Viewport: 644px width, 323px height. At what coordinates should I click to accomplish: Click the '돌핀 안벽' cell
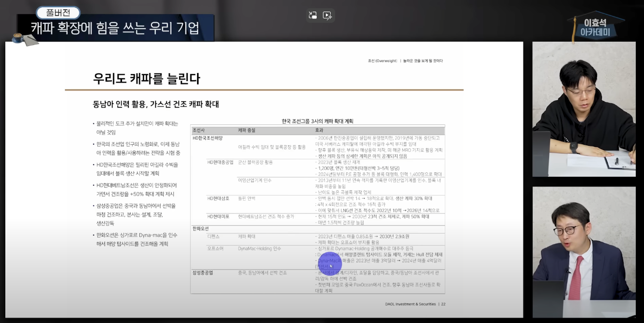pyautogui.click(x=246, y=198)
